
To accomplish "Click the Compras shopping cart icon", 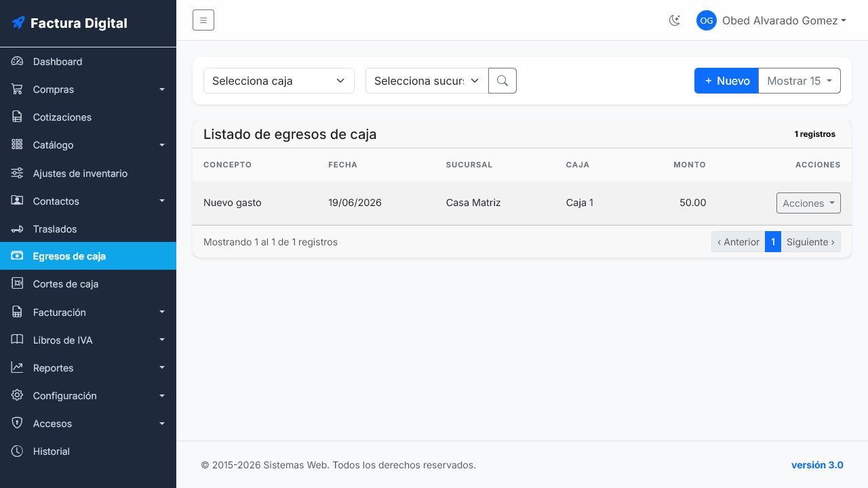I will (18, 89).
